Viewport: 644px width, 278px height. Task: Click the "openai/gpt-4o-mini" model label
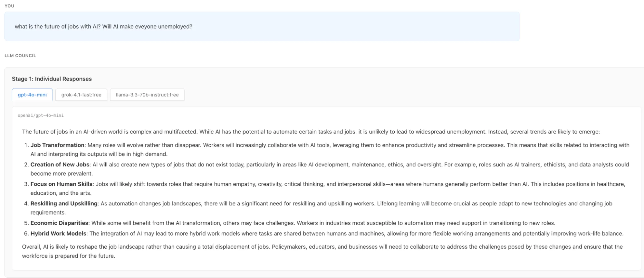coord(41,116)
